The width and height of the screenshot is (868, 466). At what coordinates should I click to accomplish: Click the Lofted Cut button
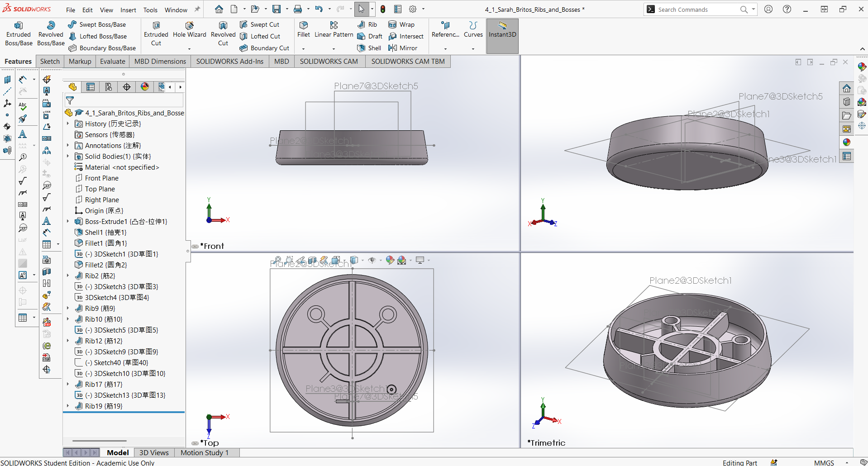260,36
